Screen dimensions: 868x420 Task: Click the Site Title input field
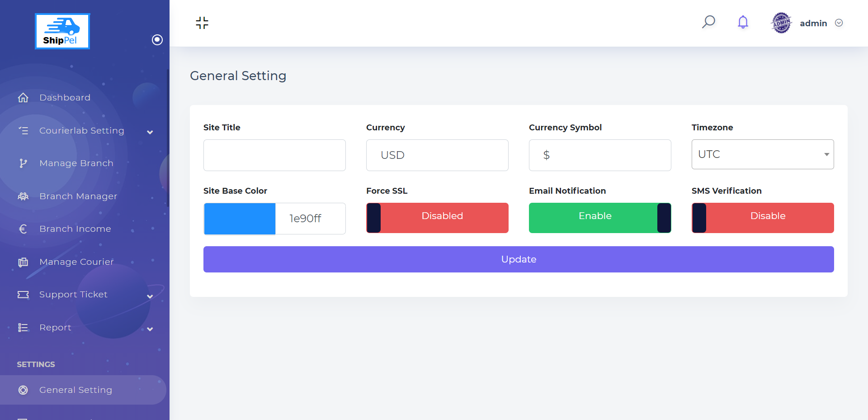(274, 155)
